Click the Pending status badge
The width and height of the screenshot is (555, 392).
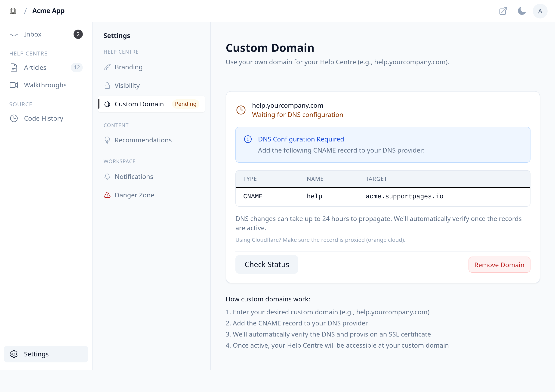[x=186, y=104]
